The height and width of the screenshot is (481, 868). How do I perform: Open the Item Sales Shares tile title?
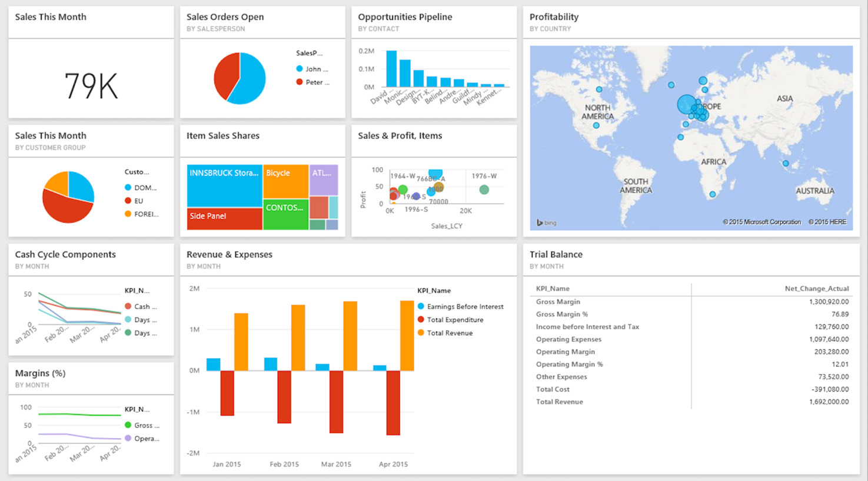click(222, 136)
